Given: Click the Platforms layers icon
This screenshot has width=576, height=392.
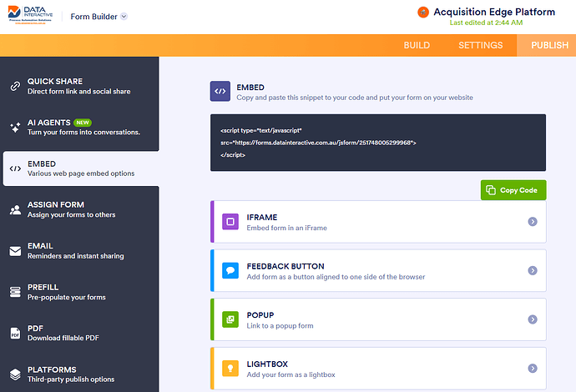Looking at the screenshot, I should coord(15,374).
